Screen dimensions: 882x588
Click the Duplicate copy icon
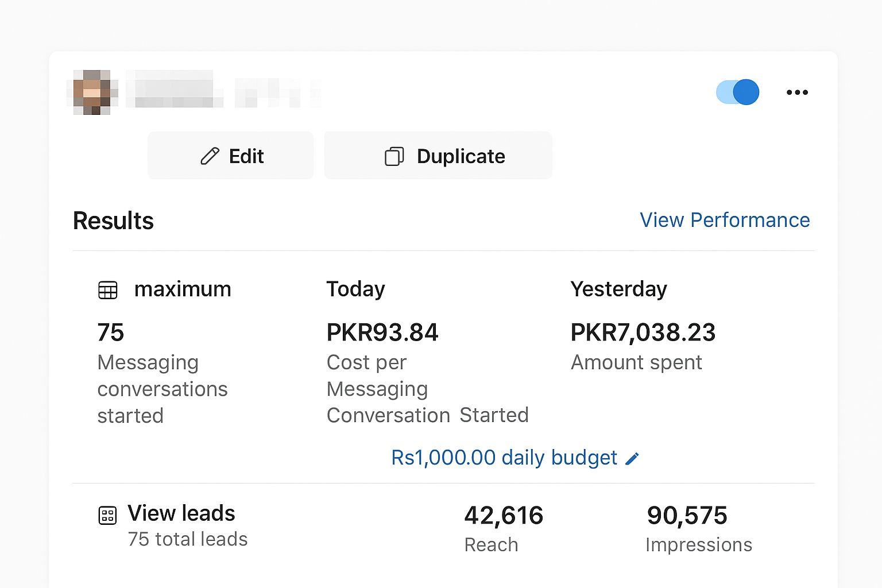pyautogui.click(x=394, y=156)
